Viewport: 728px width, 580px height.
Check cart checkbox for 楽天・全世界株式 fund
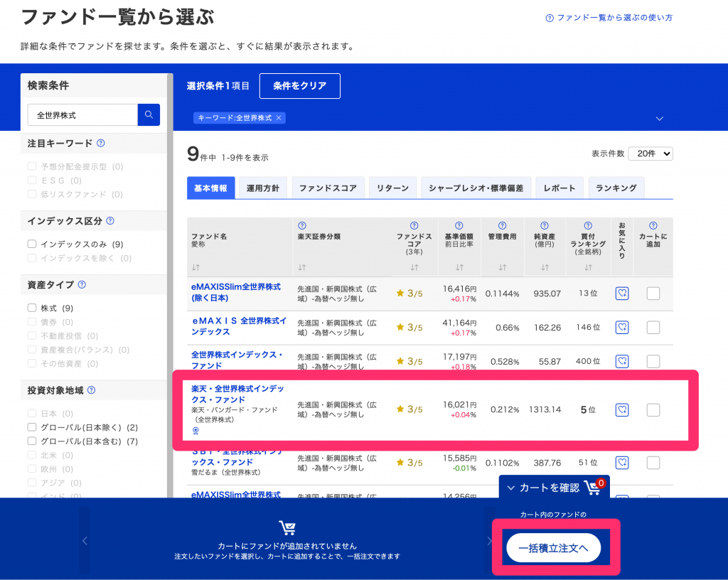653,409
